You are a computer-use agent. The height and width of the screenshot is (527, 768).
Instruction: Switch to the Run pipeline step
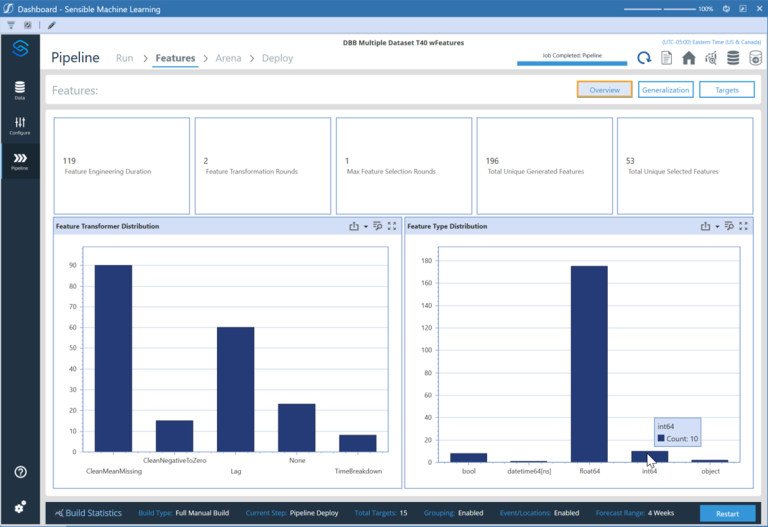[x=124, y=58]
